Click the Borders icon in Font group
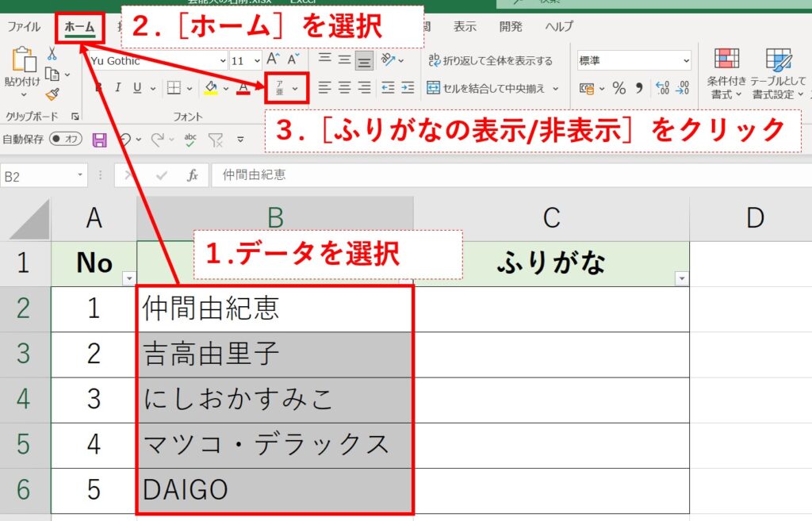The width and height of the screenshot is (812, 521). 175,88
